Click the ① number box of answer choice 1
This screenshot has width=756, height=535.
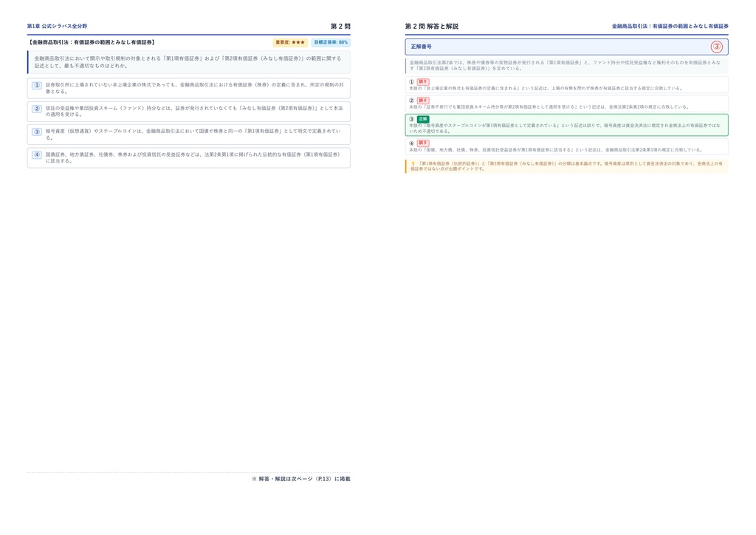pyautogui.click(x=37, y=86)
